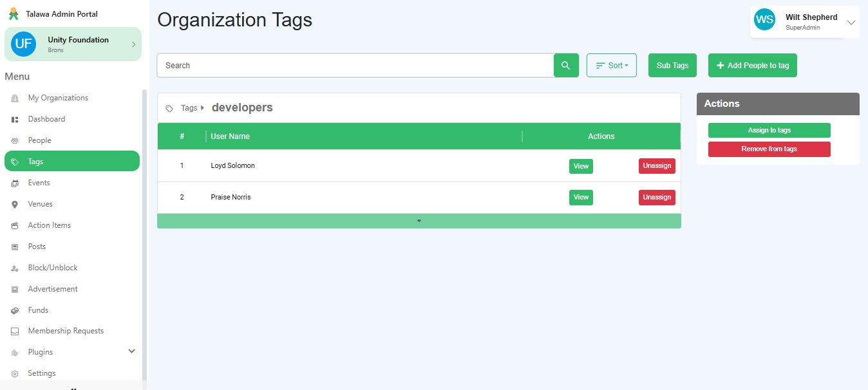Expand the Plugins menu chevron
868x390 pixels.
[x=132, y=351]
